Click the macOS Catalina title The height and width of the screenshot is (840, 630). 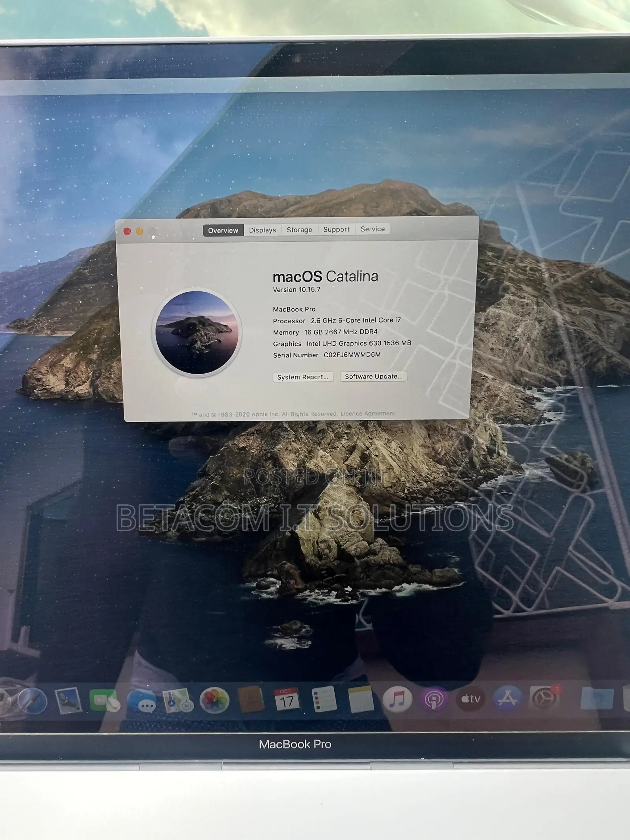[325, 276]
